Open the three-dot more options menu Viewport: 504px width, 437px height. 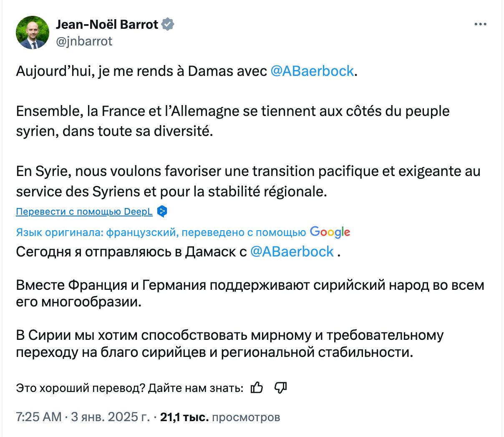click(481, 25)
